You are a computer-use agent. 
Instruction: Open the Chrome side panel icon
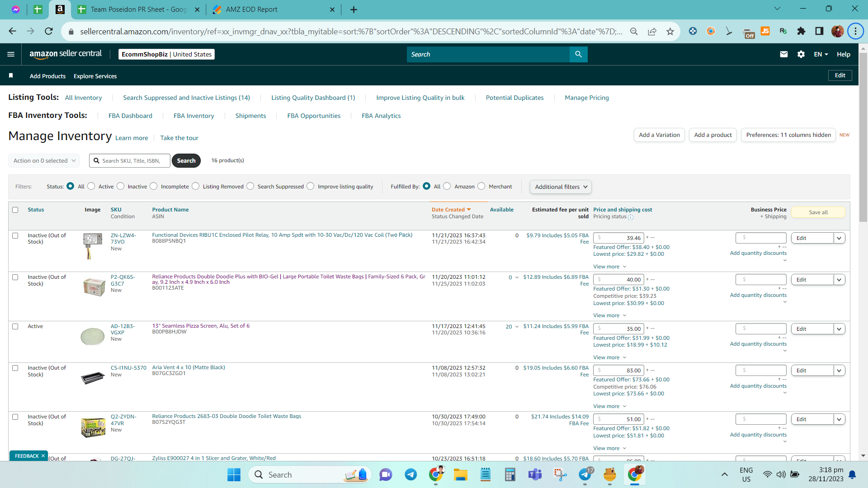coord(819,31)
